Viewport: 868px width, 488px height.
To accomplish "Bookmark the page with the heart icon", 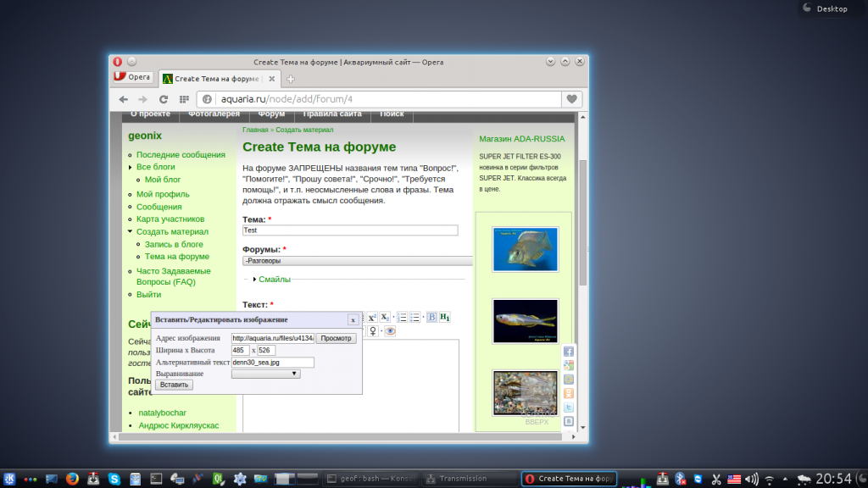I will click(572, 99).
